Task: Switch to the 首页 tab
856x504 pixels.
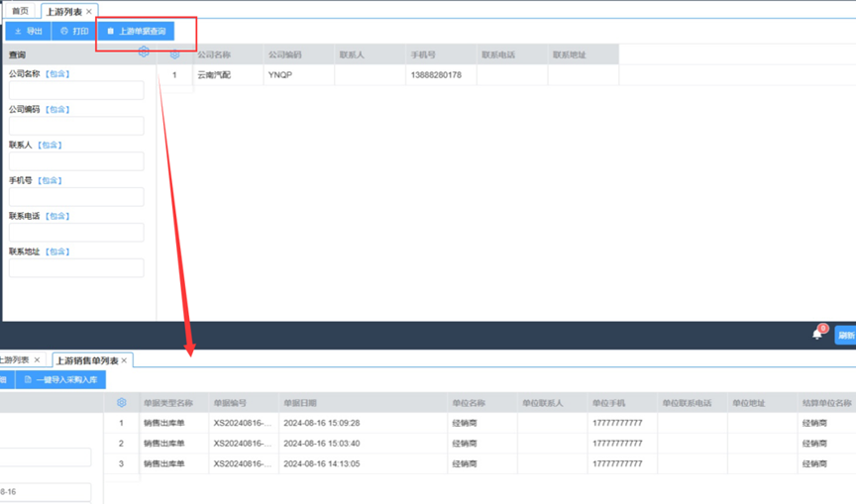Action: click(20, 11)
